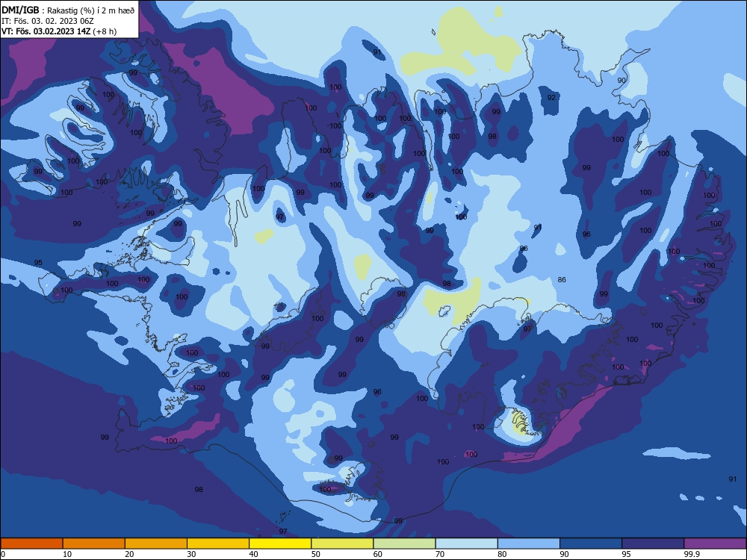Select the bright yellow 40–50 legend swatch
The width and height of the screenshot is (747, 560).
(x=280, y=544)
